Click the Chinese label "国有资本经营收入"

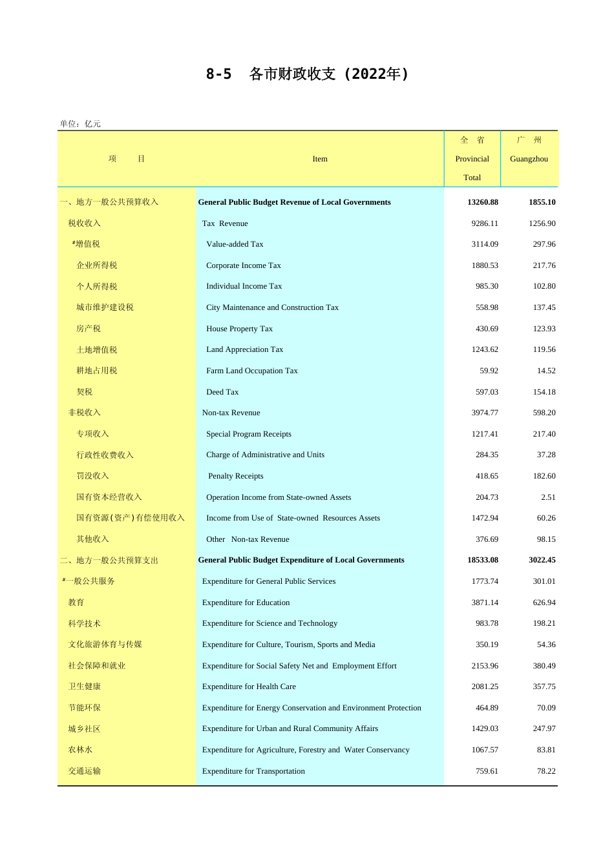(109, 497)
